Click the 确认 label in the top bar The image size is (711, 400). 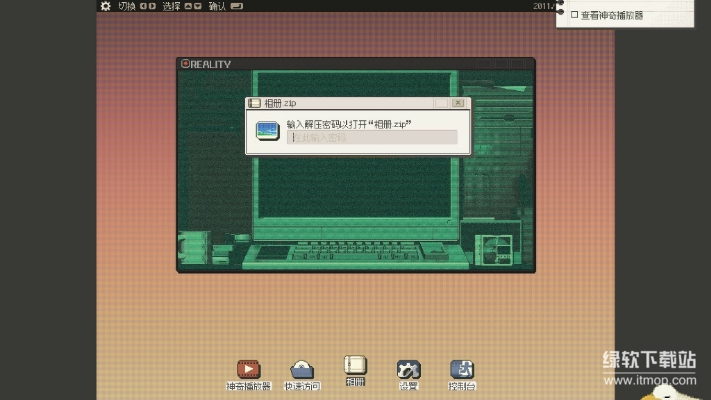(217, 6)
